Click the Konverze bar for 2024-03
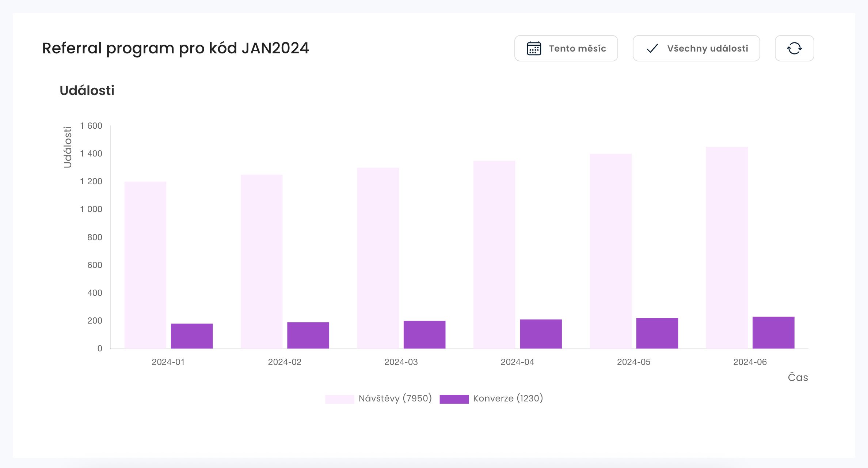 [x=425, y=335]
